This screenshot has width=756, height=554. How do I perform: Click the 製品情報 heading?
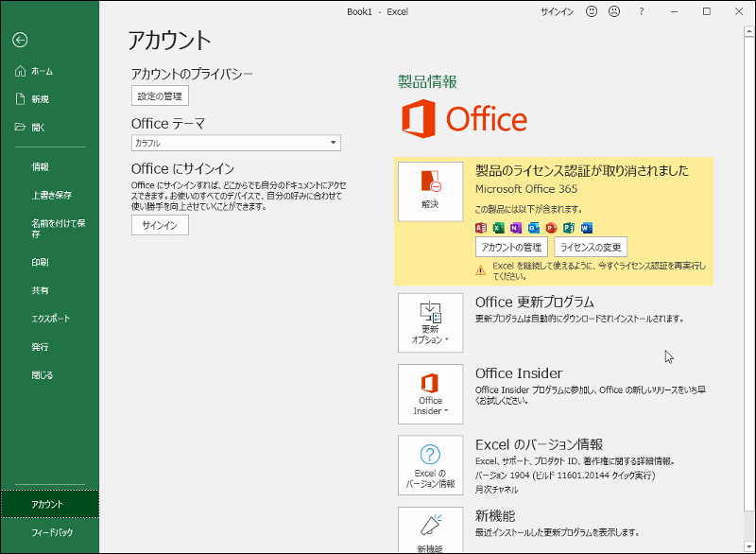click(x=427, y=81)
